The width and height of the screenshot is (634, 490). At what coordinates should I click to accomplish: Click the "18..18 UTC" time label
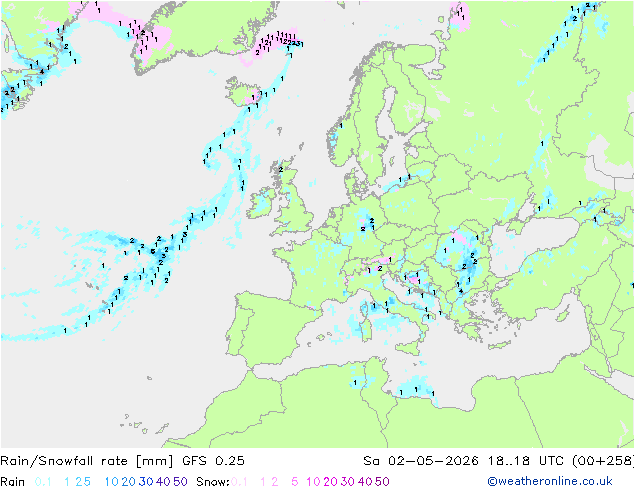tap(526, 461)
